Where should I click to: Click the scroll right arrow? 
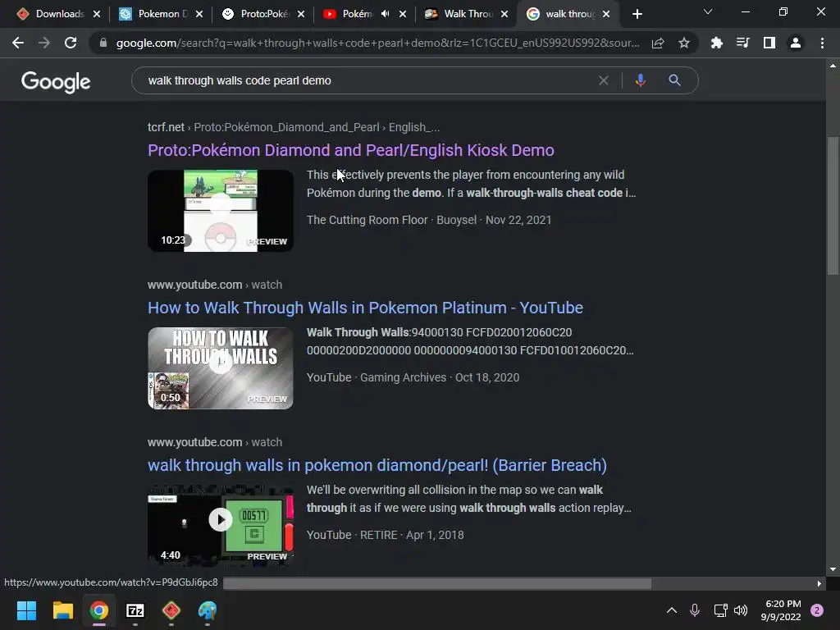(x=819, y=583)
